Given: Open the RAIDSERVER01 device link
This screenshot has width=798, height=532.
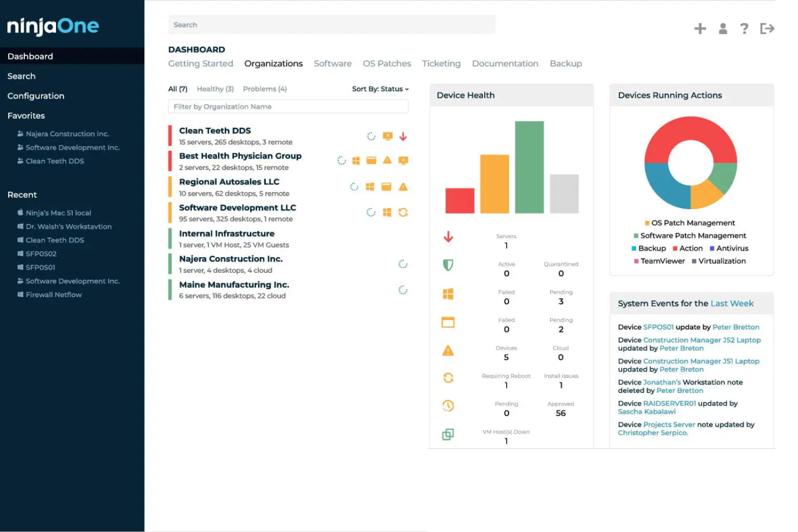Looking at the screenshot, I should pos(670,404).
